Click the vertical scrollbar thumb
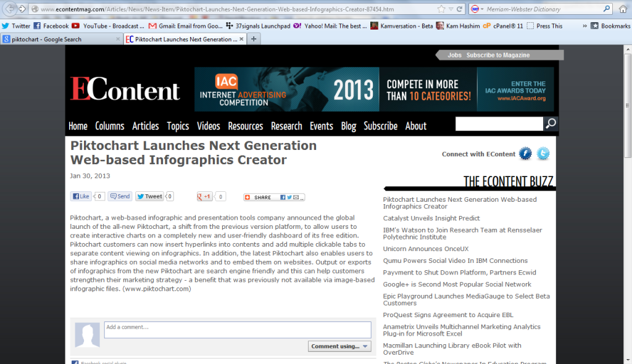The image size is (632, 364). coord(628,105)
